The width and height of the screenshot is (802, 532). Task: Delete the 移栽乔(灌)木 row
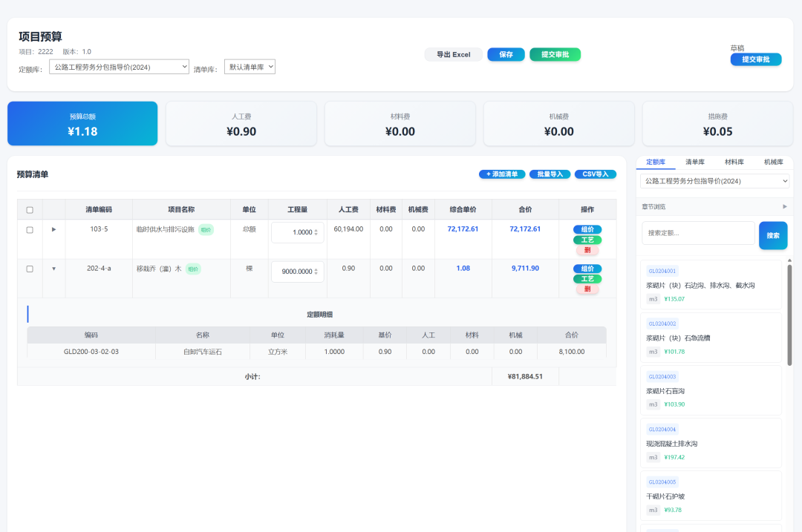(587, 289)
